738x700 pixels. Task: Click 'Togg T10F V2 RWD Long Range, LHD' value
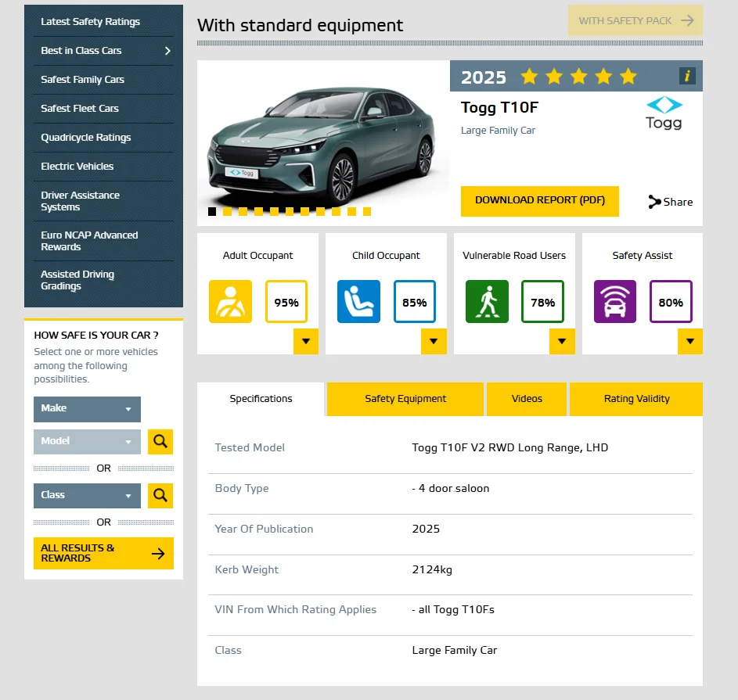click(x=510, y=448)
